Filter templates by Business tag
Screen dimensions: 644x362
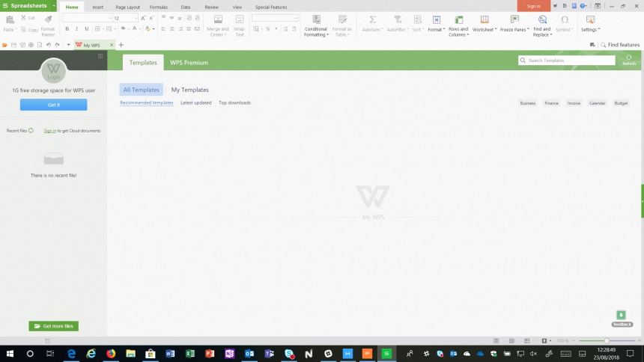528,103
